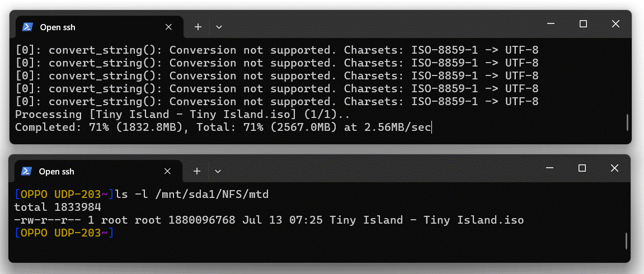The image size is (644, 274).
Task: Click the PowerShell icon in lower terminal tab
Action: pyautogui.click(x=27, y=172)
